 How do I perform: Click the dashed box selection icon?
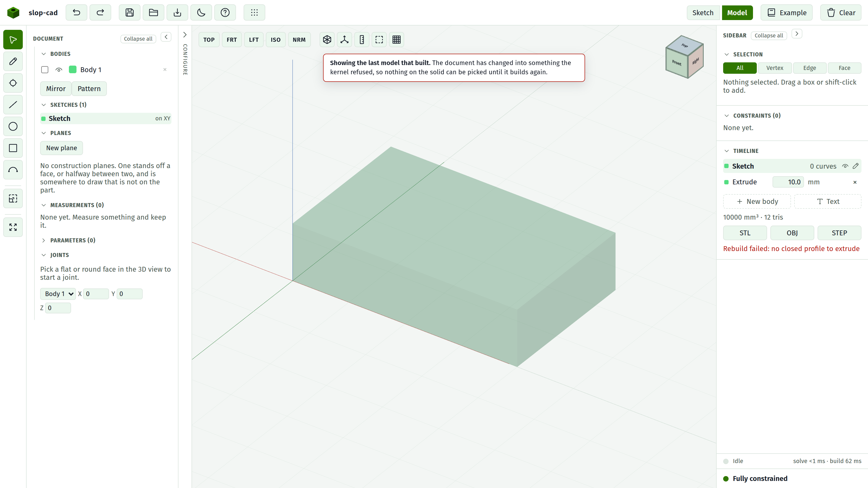click(x=379, y=40)
